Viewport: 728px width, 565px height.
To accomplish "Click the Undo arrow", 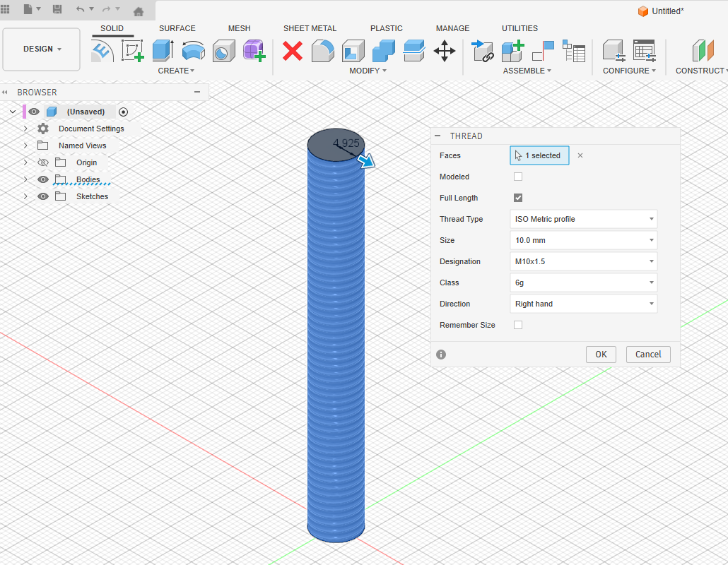I will click(81, 9).
